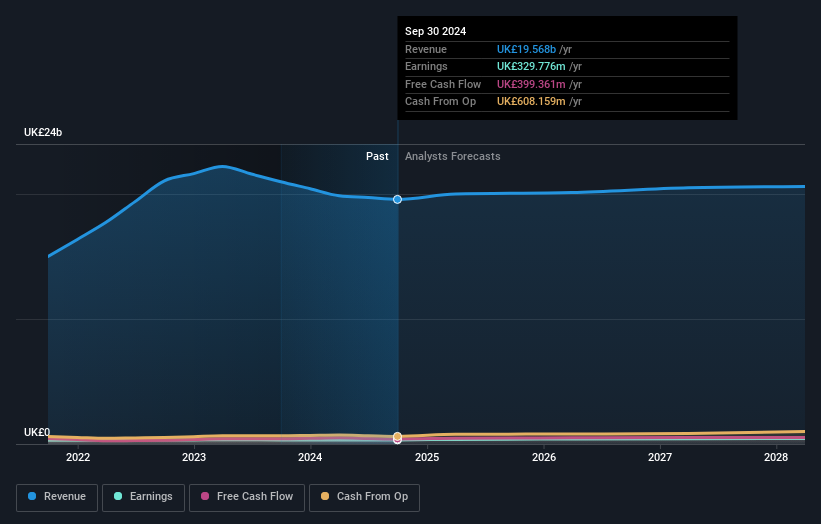Click the Free Cash Flow label in tooltip

443,84
